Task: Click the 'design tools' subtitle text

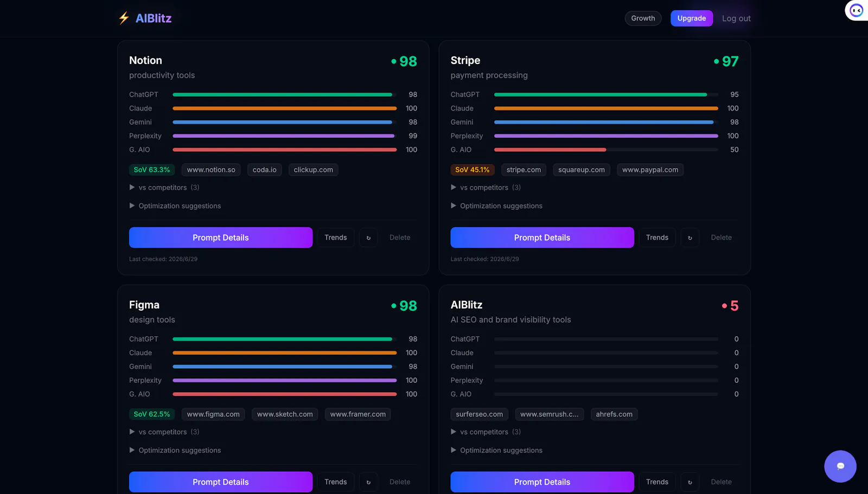Action: pyautogui.click(x=152, y=320)
